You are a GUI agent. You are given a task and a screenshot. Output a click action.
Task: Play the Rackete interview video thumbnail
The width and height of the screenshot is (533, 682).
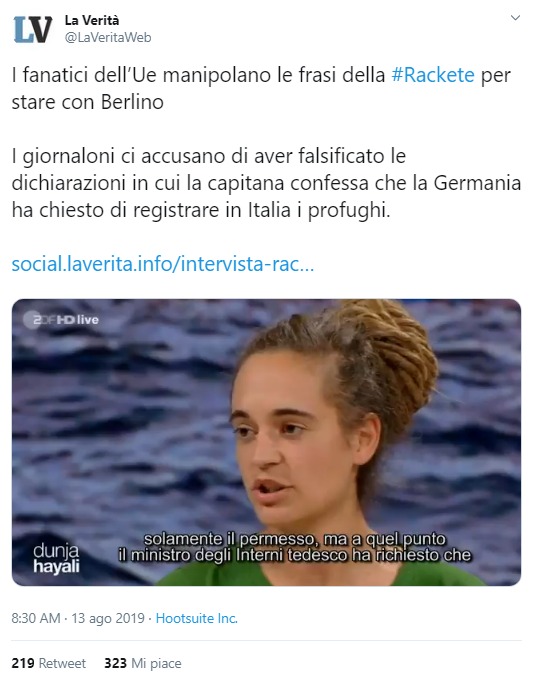pyautogui.click(x=266, y=442)
